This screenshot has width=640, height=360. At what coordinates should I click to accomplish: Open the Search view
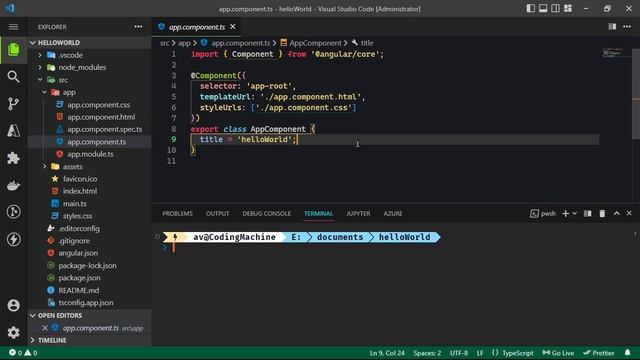coord(13,76)
